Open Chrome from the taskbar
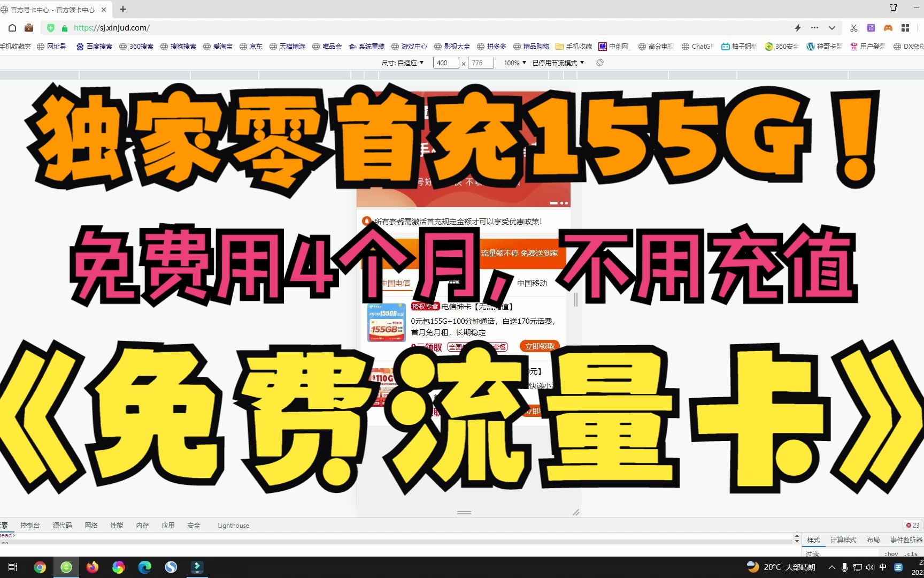The width and height of the screenshot is (924, 578). (40, 567)
